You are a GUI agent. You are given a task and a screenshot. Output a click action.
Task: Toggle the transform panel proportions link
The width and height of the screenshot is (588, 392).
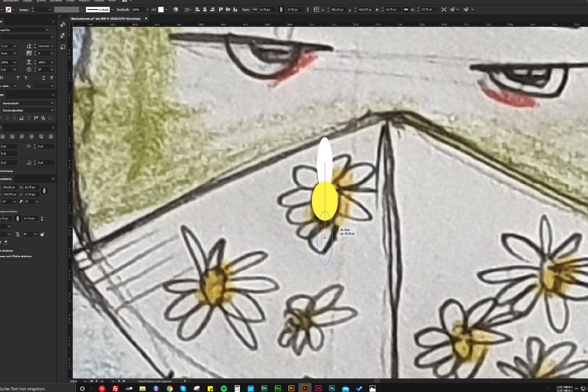tap(44, 190)
